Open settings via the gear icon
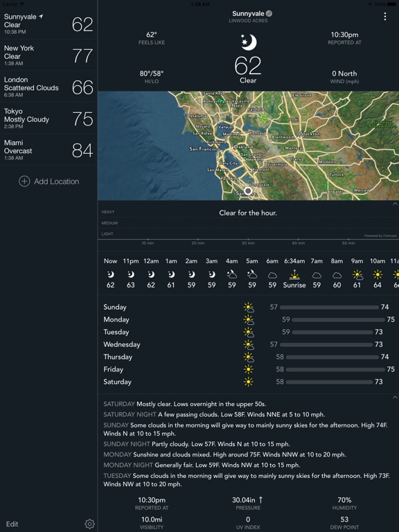The width and height of the screenshot is (399, 532). (x=89, y=524)
